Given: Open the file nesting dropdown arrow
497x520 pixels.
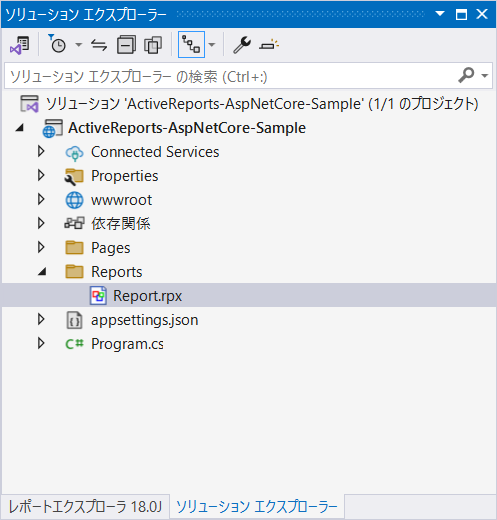Looking at the screenshot, I should point(212,44).
